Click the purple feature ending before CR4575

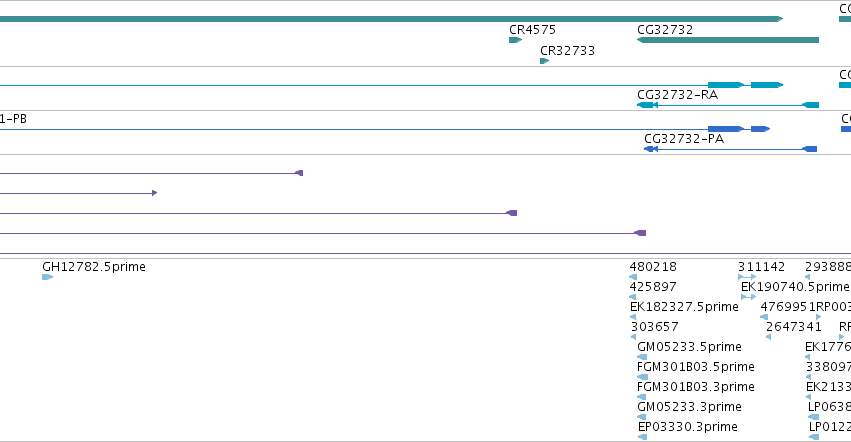coord(258,213)
